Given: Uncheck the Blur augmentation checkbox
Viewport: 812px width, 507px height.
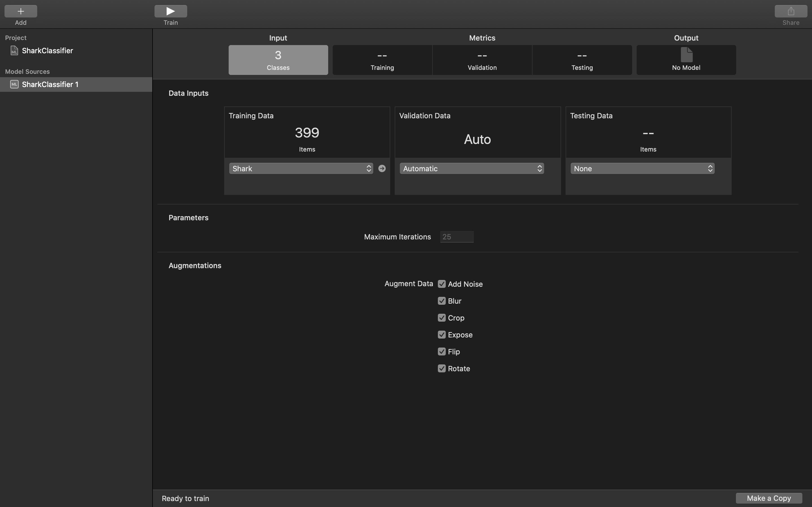Looking at the screenshot, I should pos(442,301).
